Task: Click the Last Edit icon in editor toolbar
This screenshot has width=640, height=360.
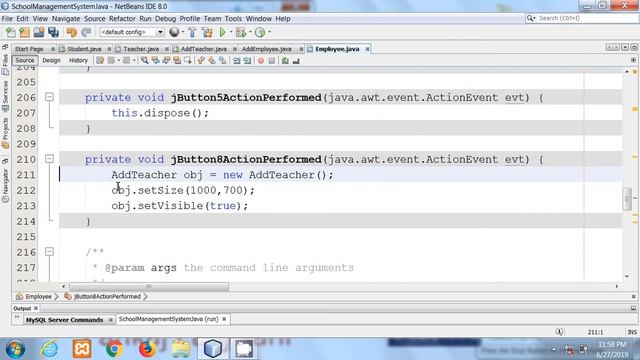Action: (100, 60)
